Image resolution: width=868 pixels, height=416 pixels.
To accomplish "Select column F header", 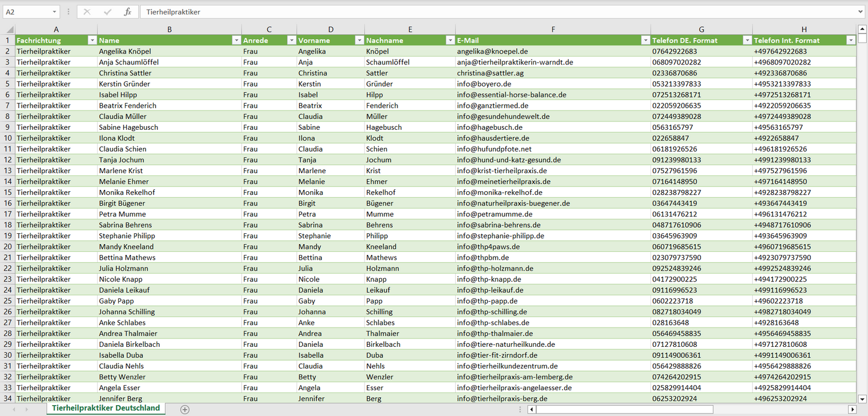I will coord(553,29).
